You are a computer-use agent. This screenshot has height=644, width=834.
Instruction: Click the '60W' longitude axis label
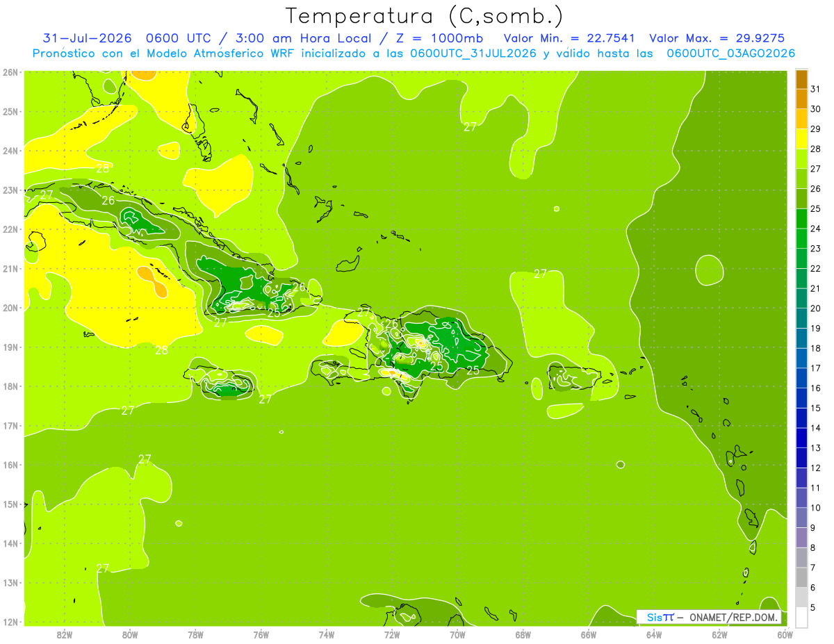click(785, 634)
